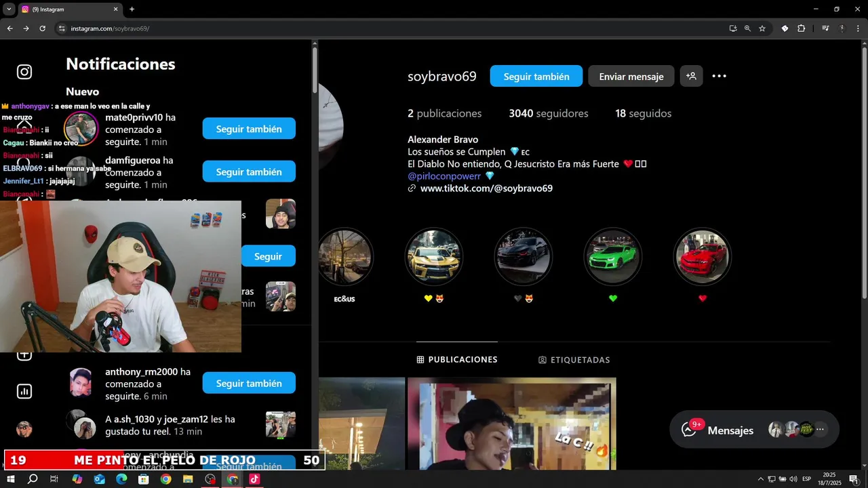
Task: Open Task View on the taskbar
Action: [54, 479]
